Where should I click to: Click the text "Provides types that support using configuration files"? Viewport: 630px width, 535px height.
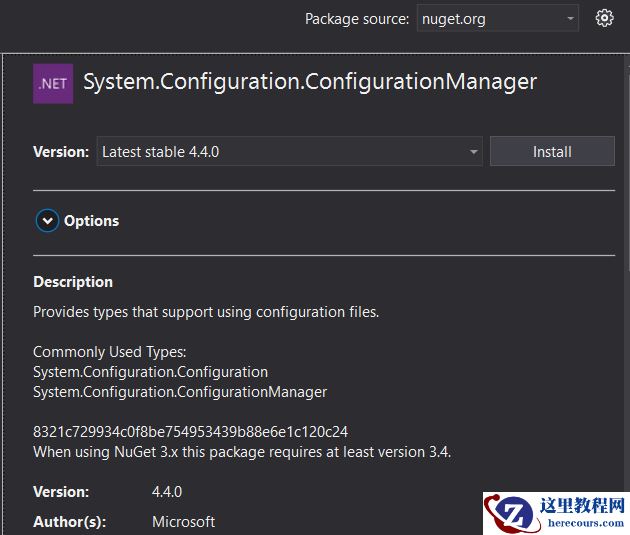point(206,312)
